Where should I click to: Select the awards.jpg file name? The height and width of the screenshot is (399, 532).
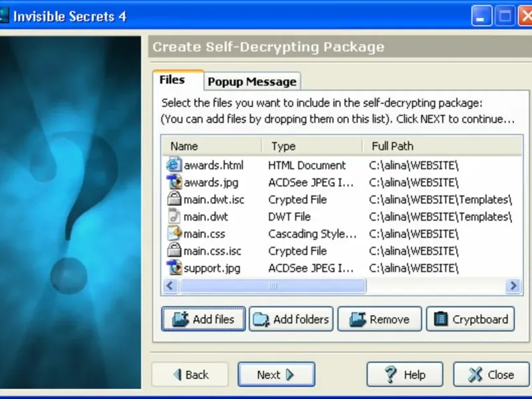[211, 182]
